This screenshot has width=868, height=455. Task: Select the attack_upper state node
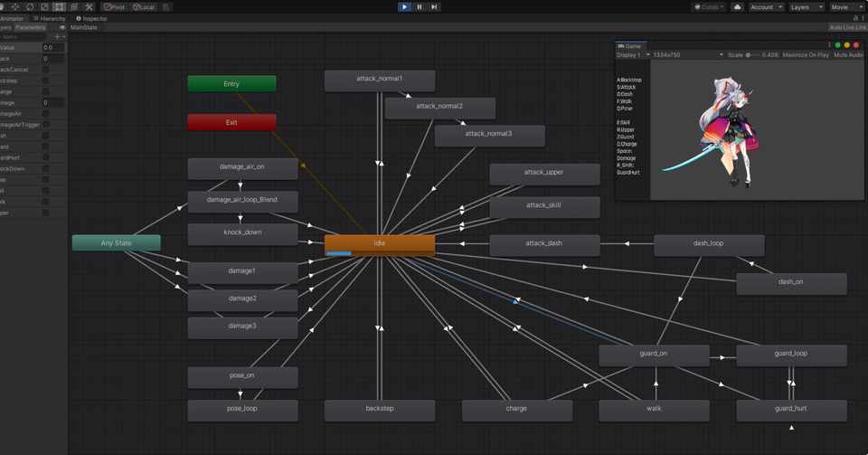(x=544, y=175)
